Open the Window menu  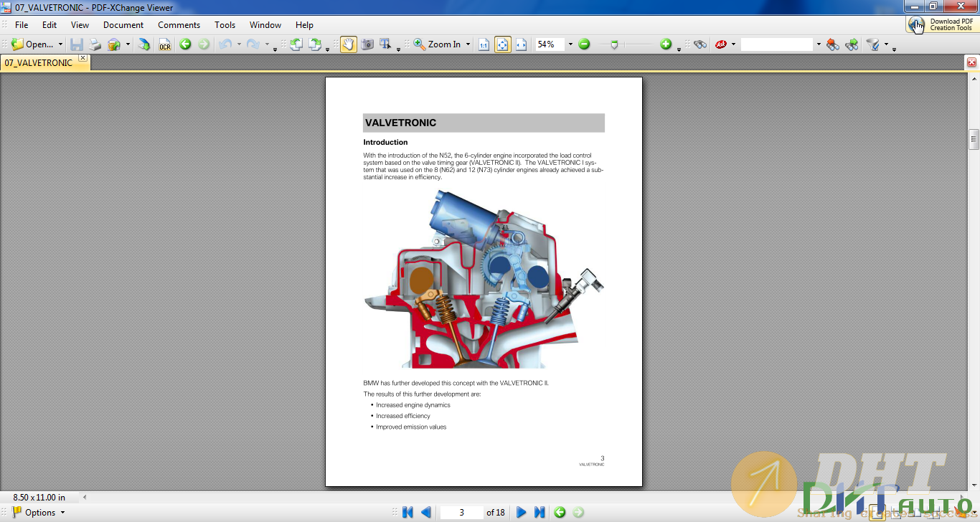(265, 24)
